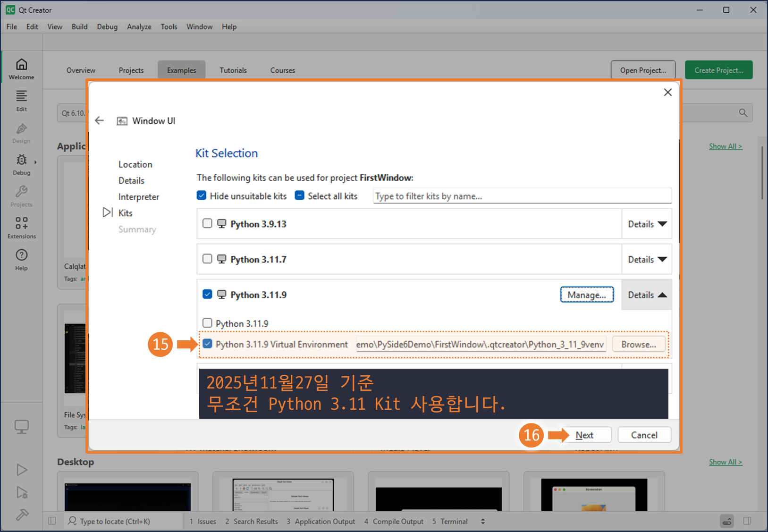Open the Application Output pane
This screenshot has width=768, height=532.
(x=321, y=521)
